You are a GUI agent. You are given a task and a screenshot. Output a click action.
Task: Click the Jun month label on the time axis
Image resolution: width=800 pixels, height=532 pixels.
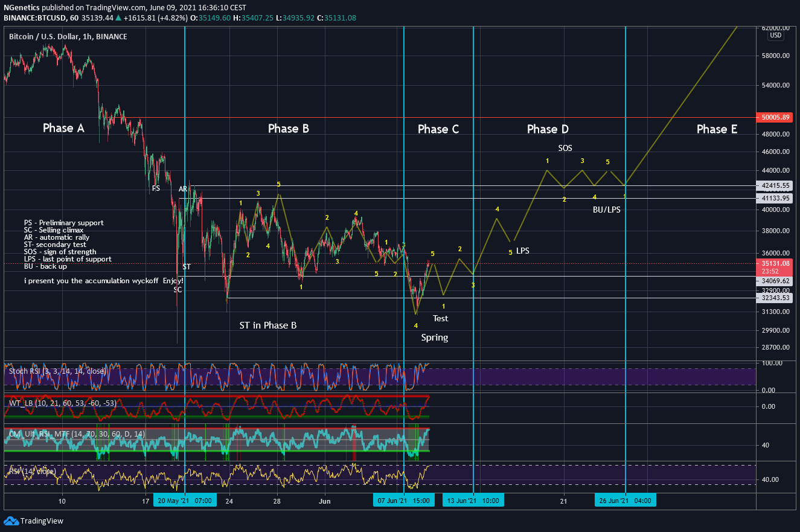[325, 501]
